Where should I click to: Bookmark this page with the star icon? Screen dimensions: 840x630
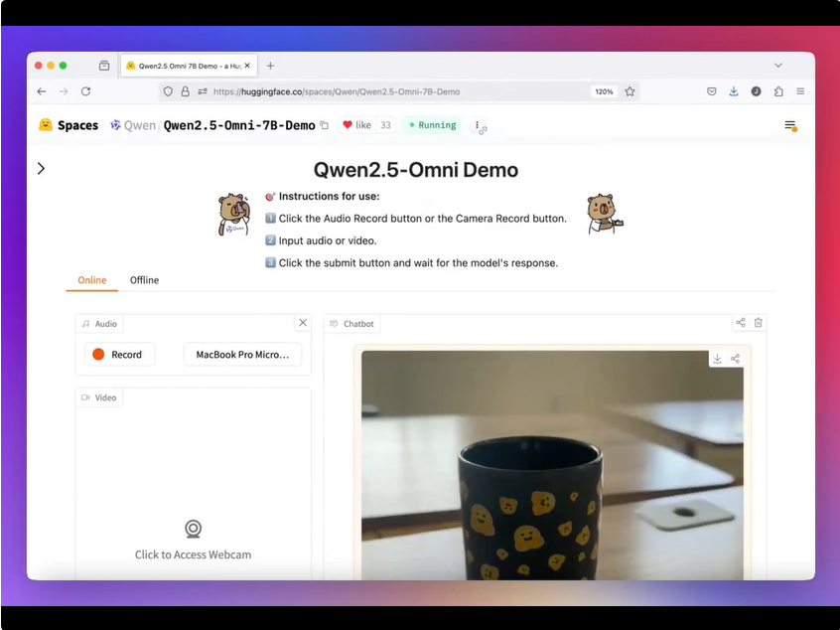[630, 91]
